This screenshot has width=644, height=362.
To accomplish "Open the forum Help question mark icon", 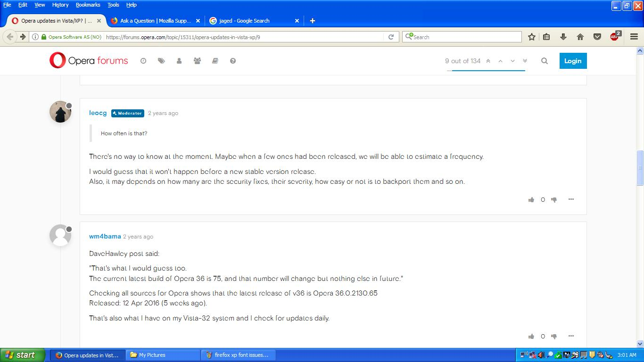I will click(233, 61).
